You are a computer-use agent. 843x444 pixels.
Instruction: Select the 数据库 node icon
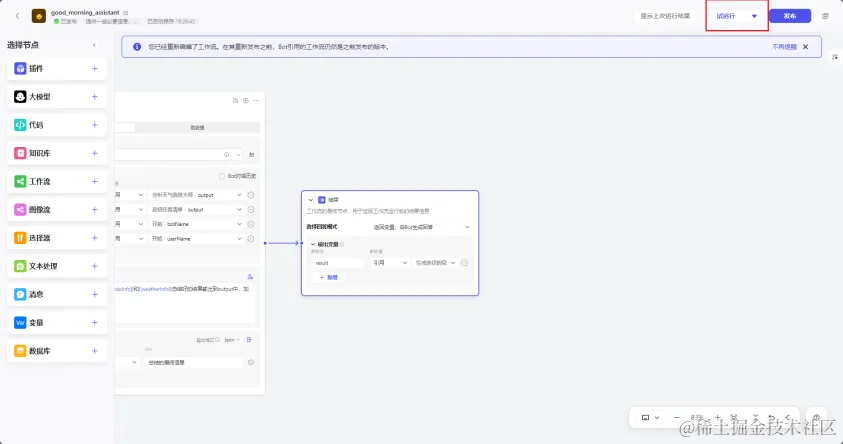tap(20, 350)
